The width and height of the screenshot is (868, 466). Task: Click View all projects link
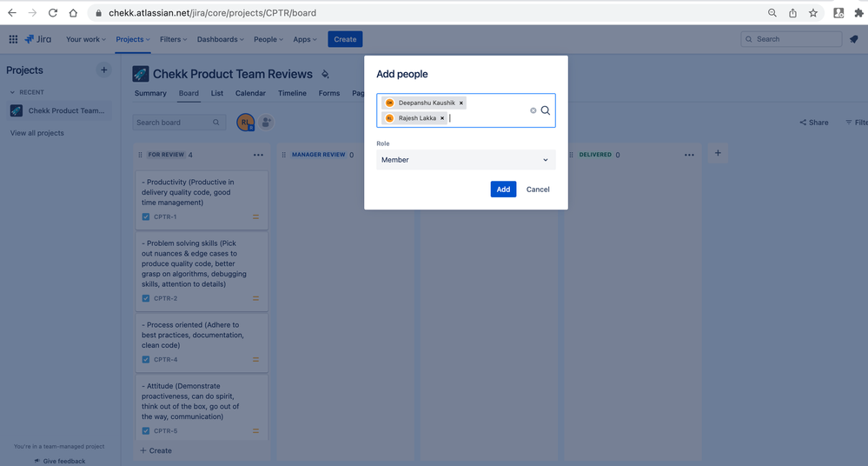point(37,133)
